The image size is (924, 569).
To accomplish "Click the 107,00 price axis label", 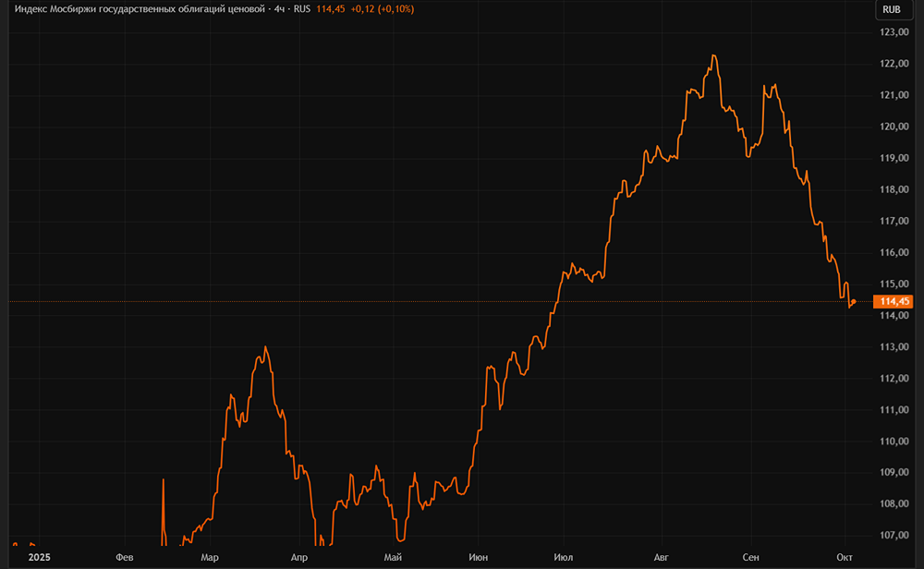I will pos(894,536).
